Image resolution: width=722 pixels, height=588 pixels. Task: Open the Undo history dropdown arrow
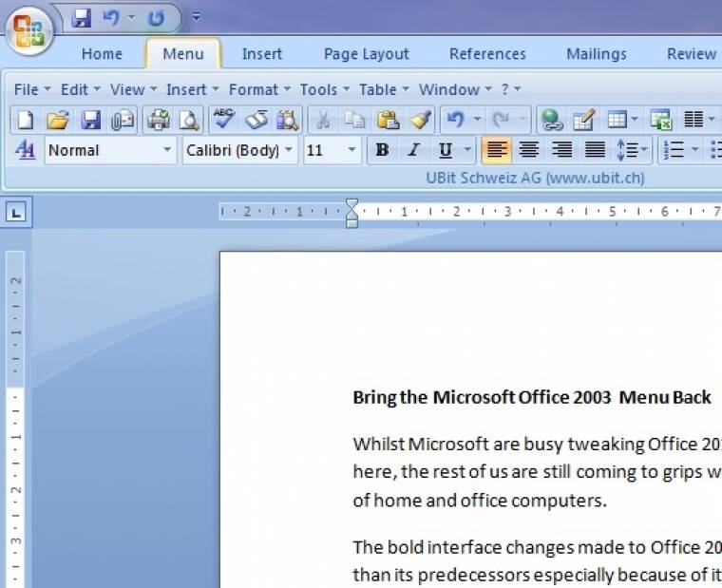(478, 120)
